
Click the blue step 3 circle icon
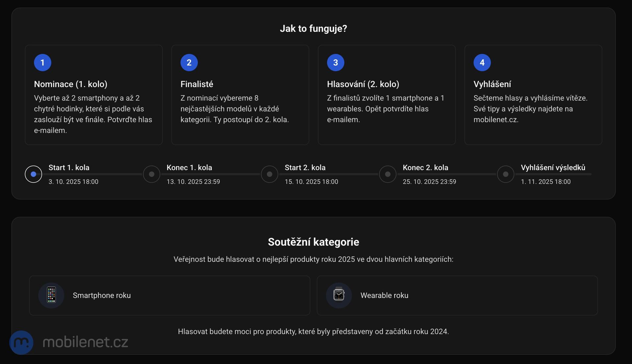(x=335, y=62)
